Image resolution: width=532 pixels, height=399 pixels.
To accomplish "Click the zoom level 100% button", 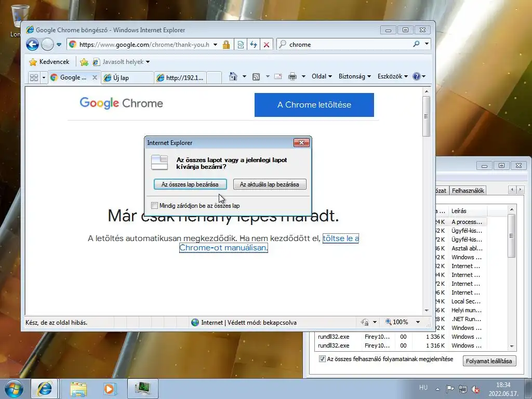I will point(397,322).
